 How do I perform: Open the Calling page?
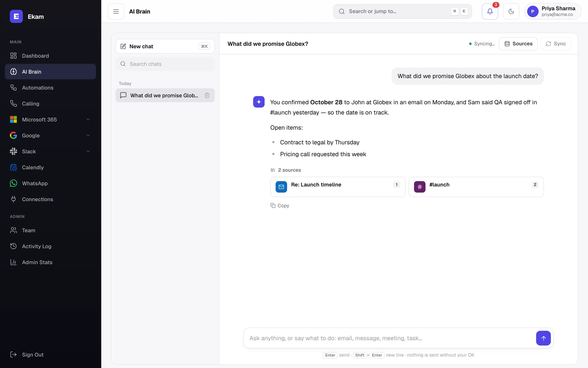(x=51, y=104)
